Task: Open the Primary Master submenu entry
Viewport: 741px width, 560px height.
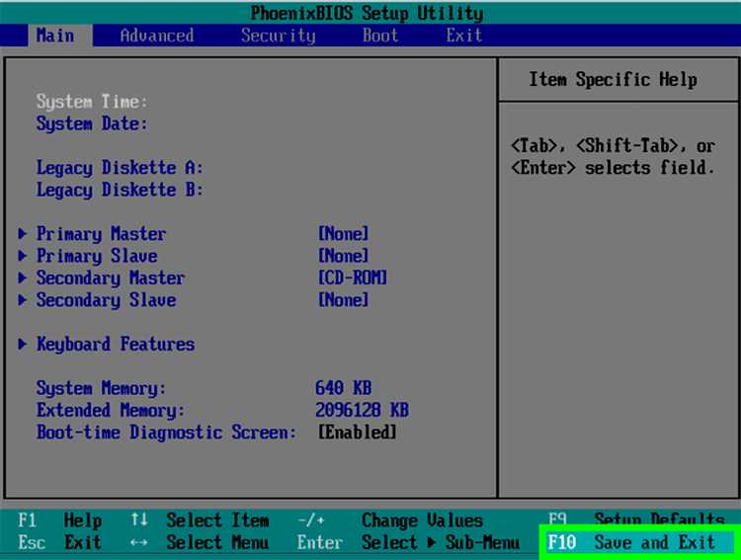Action: pyautogui.click(x=101, y=234)
